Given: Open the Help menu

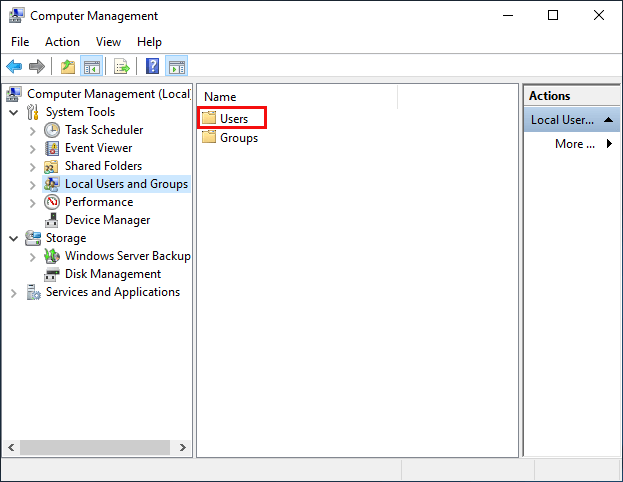Looking at the screenshot, I should [149, 42].
